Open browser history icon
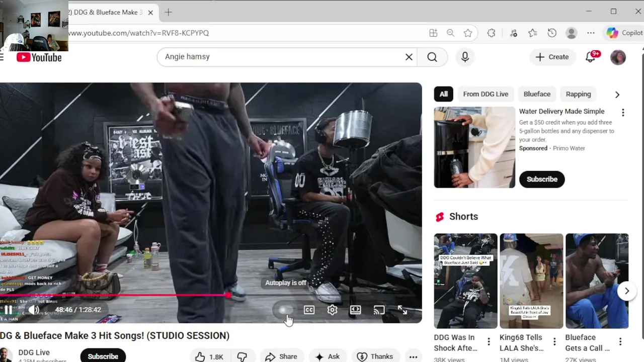 [552, 33]
